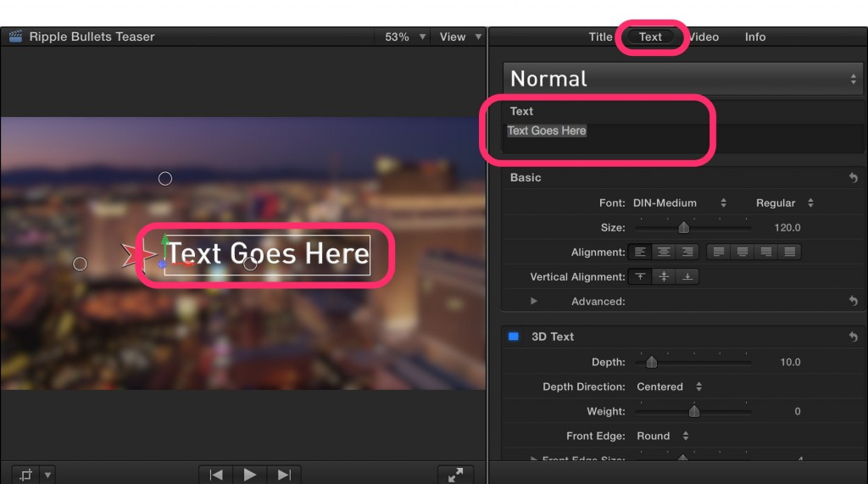
Task: Open the transform tool dropdown arrow
Action: click(x=47, y=475)
